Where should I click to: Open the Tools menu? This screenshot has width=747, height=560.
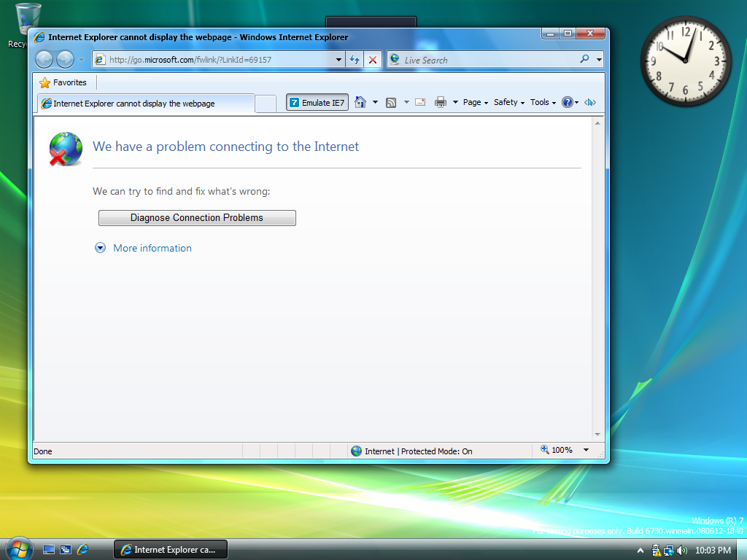coord(543,102)
